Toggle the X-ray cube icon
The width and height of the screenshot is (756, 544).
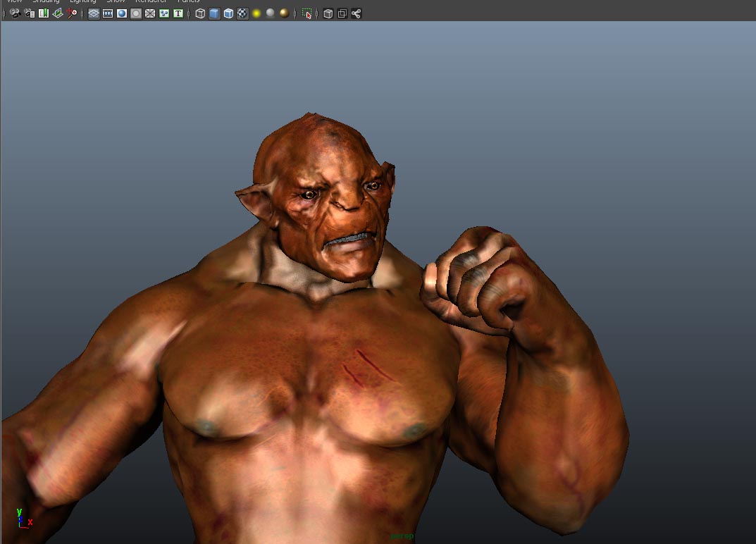(x=328, y=13)
